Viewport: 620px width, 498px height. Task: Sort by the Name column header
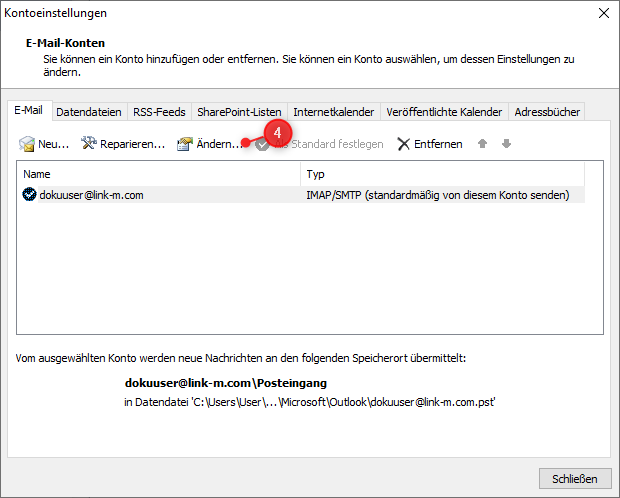(x=160, y=174)
